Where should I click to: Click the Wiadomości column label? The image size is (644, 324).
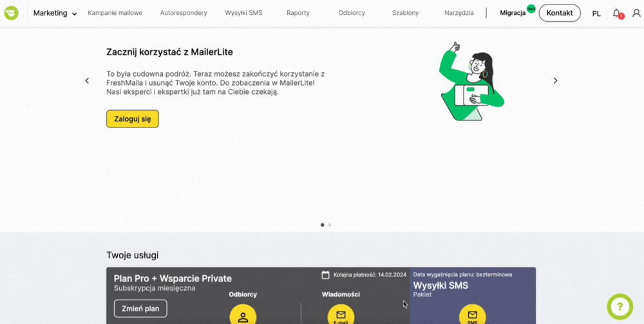(341, 294)
